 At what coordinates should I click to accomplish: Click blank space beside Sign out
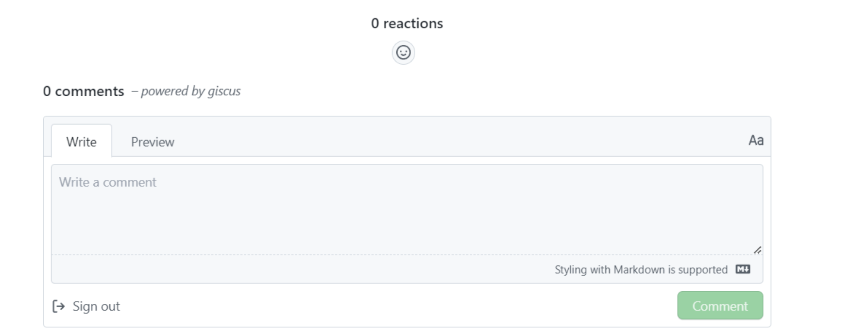tap(398, 306)
